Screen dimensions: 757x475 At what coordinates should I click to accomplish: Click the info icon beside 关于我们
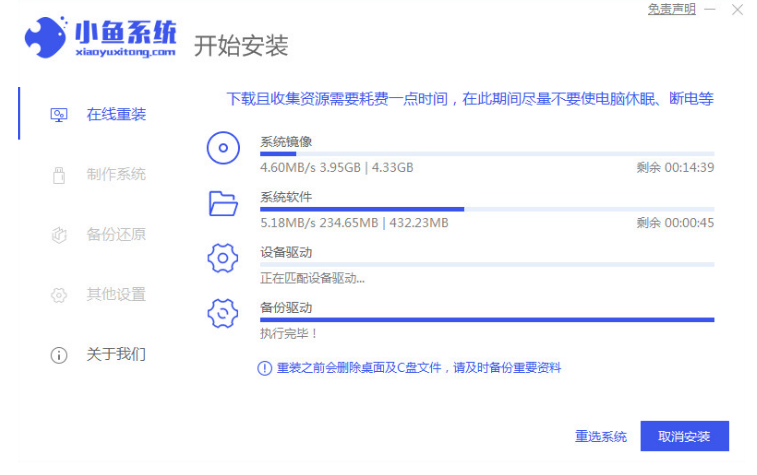(x=59, y=355)
